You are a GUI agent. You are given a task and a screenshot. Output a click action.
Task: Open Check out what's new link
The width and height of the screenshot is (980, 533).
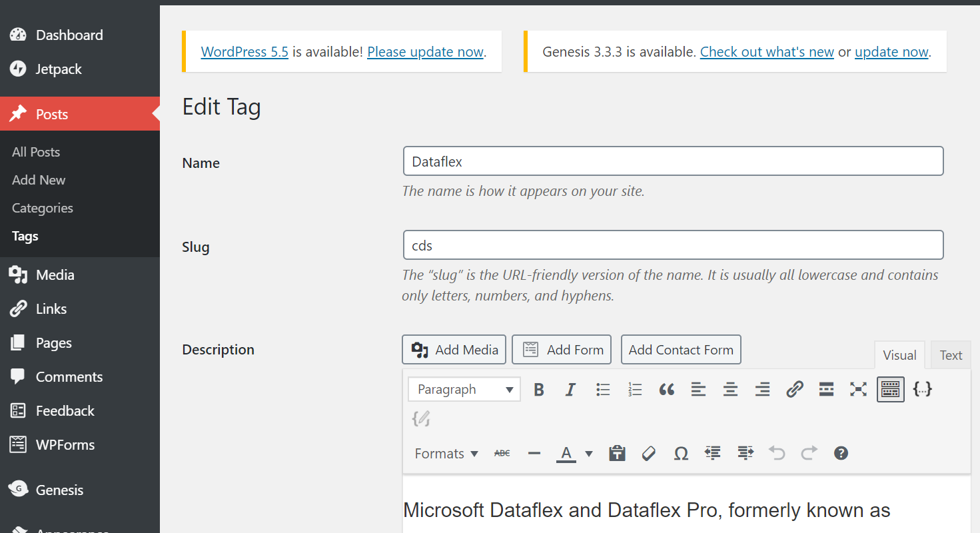767,52
